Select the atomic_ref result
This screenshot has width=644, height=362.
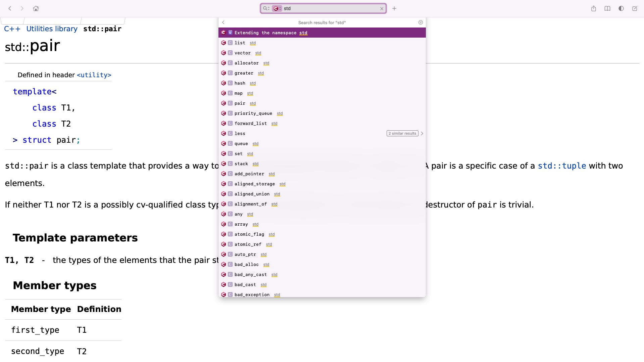tap(322, 244)
